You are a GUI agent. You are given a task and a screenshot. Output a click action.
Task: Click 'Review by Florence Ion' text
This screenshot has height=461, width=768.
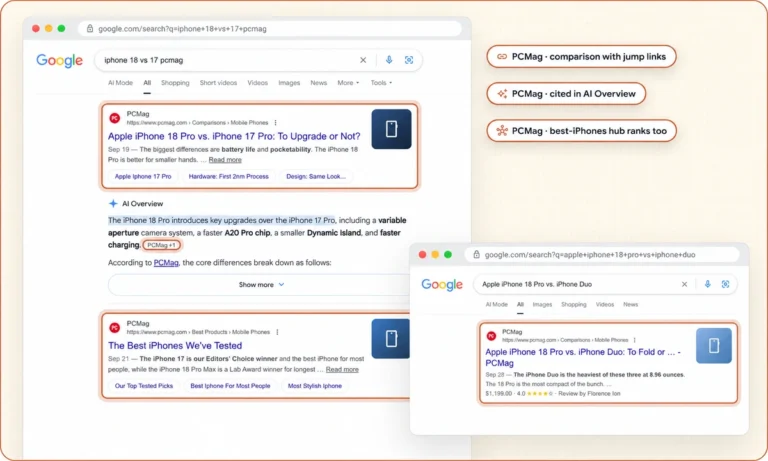(589, 393)
